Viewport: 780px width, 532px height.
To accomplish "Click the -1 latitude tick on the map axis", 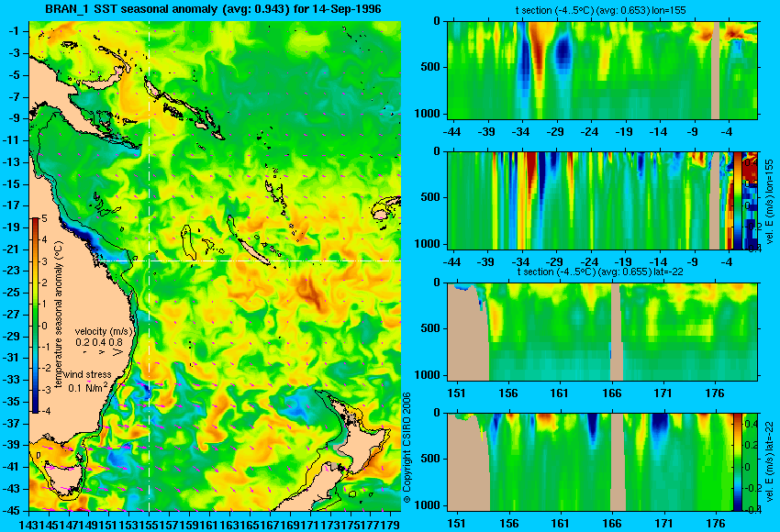I will pos(13,31).
